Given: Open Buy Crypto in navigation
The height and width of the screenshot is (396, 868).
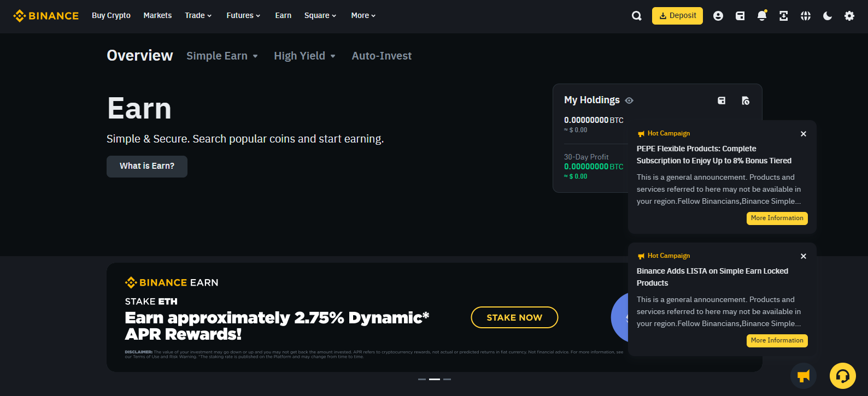Looking at the screenshot, I should [111, 15].
